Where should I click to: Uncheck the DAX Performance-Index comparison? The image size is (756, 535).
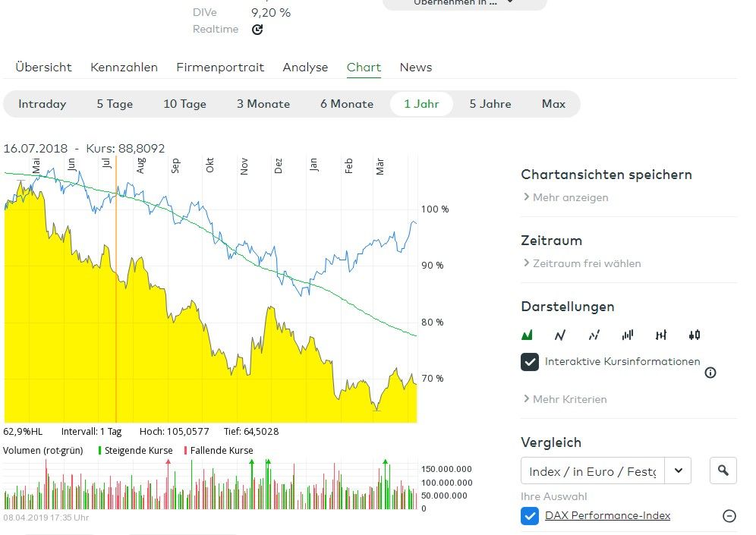click(530, 516)
